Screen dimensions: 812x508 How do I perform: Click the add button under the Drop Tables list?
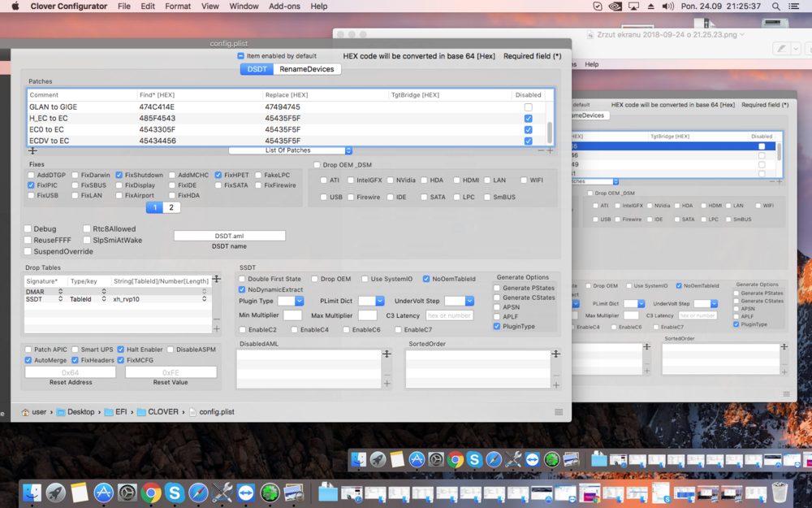[216, 329]
